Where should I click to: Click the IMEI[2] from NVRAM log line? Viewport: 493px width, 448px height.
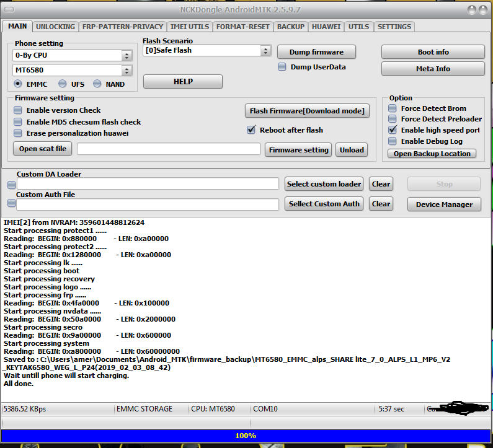[x=74, y=222]
